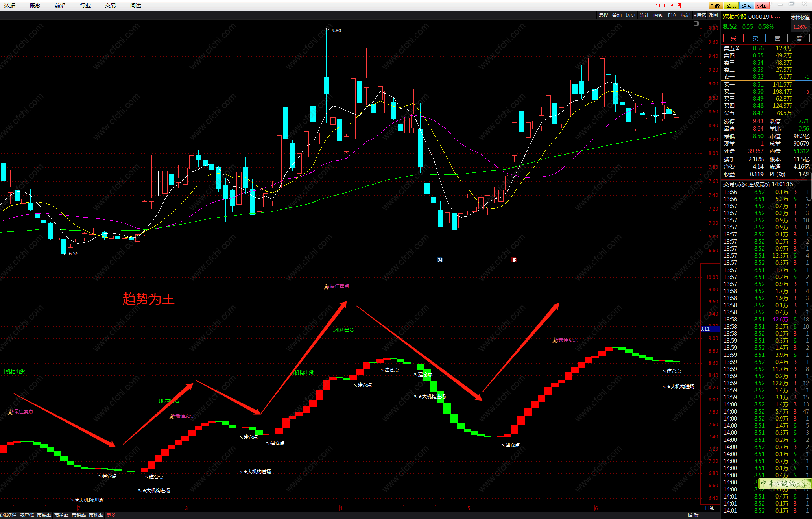Click the 财 marker below the candles
812x519 pixels.
tap(440, 260)
